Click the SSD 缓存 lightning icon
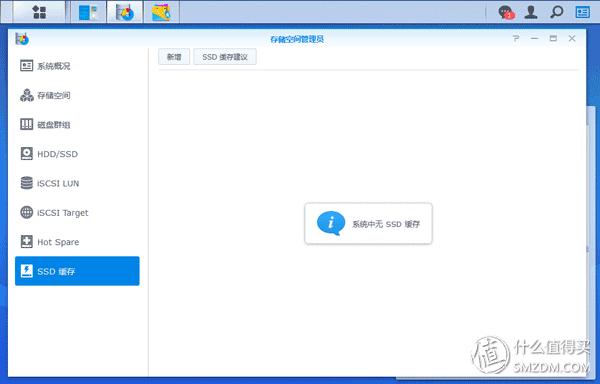This screenshot has height=384, width=600. point(26,271)
